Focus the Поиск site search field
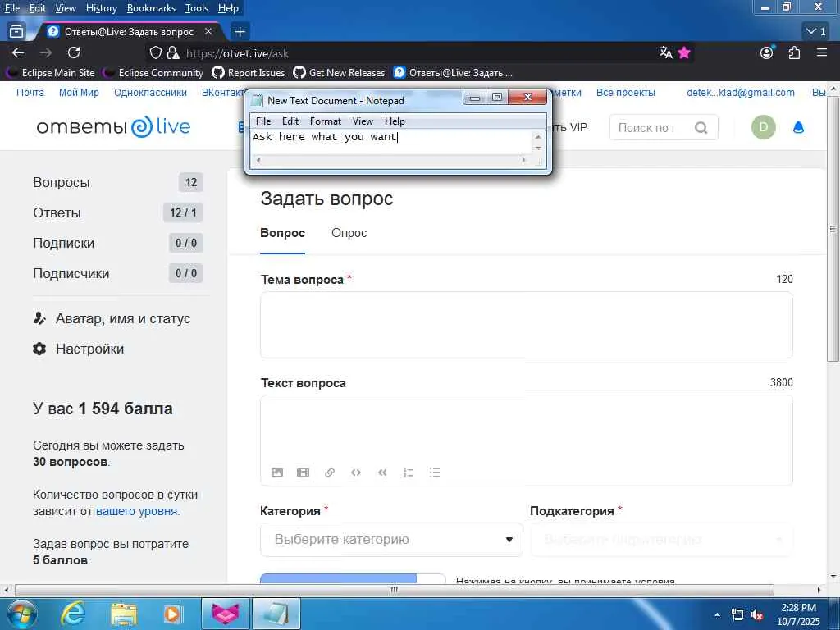This screenshot has height=630, width=840. click(648, 127)
